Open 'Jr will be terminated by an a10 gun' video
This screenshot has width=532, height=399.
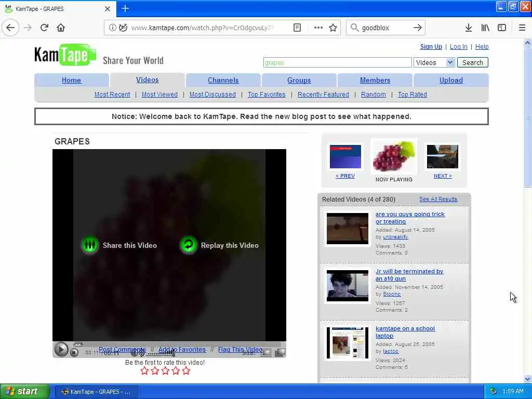click(x=409, y=275)
